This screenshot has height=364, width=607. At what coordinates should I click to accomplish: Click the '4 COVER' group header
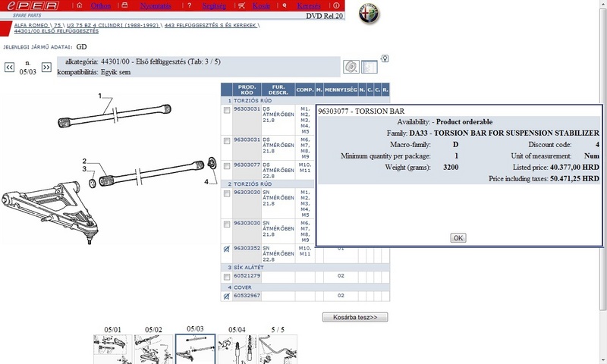305,287
